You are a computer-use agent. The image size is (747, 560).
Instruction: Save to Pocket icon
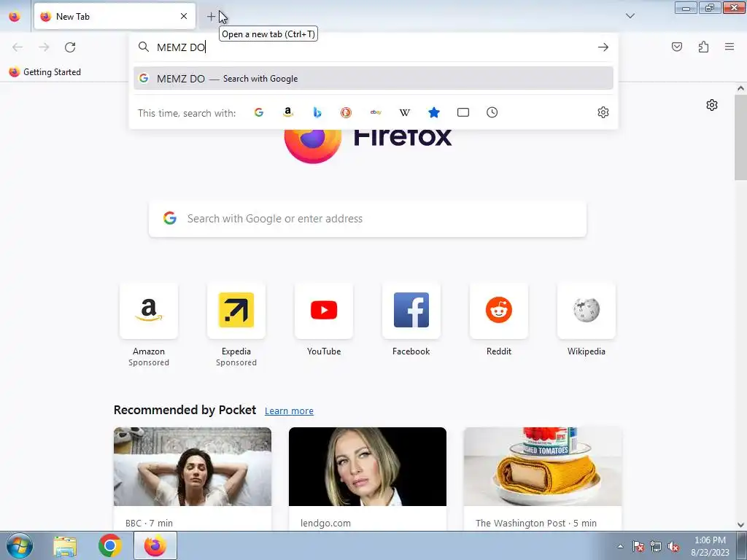click(x=677, y=47)
